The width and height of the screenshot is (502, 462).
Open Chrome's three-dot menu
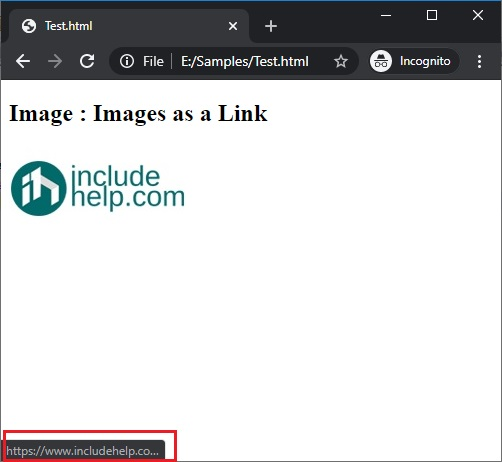click(x=479, y=61)
